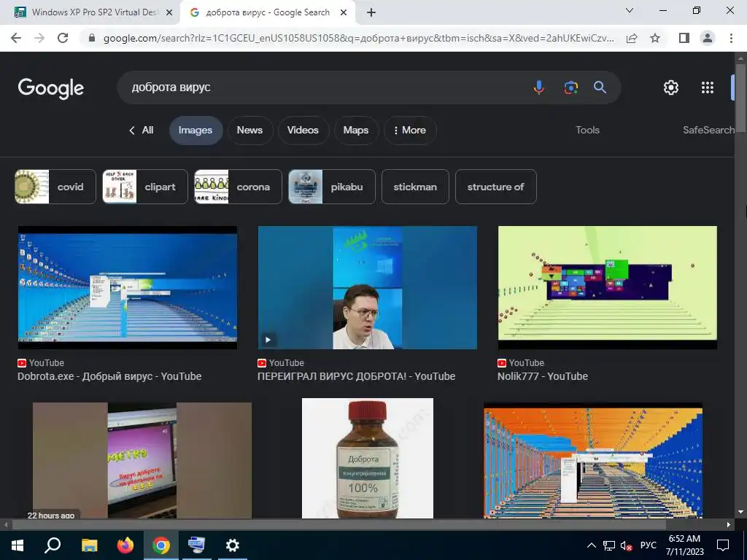Viewport: 747px width, 560px height.
Task: Reload the page with the refresh icon
Action: [x=63, y=38]
